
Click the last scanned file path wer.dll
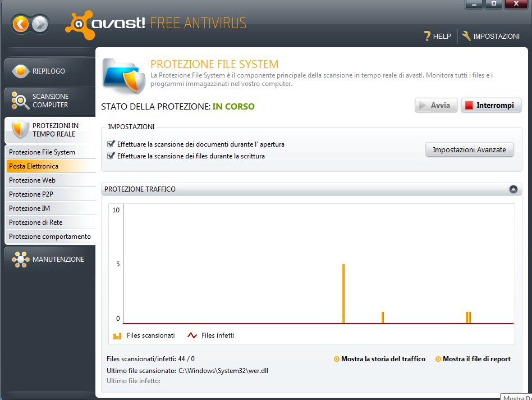tap(223, 370)
